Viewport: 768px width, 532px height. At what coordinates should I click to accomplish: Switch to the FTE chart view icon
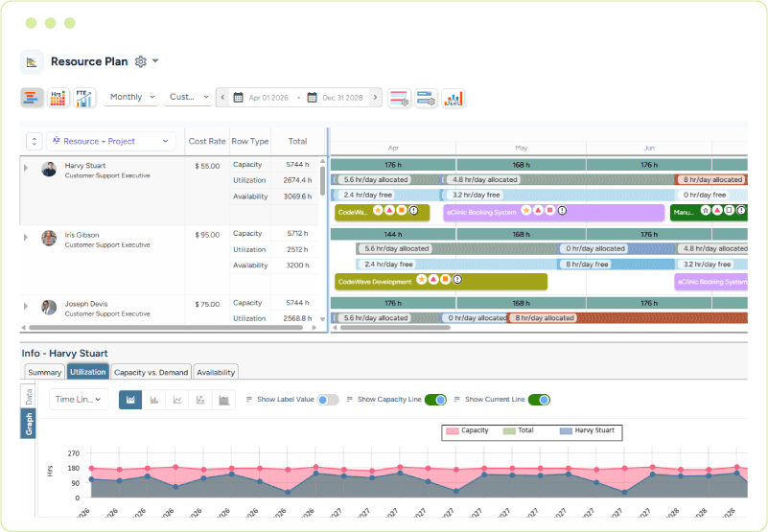pyautogui.click(x=84, y=98)
